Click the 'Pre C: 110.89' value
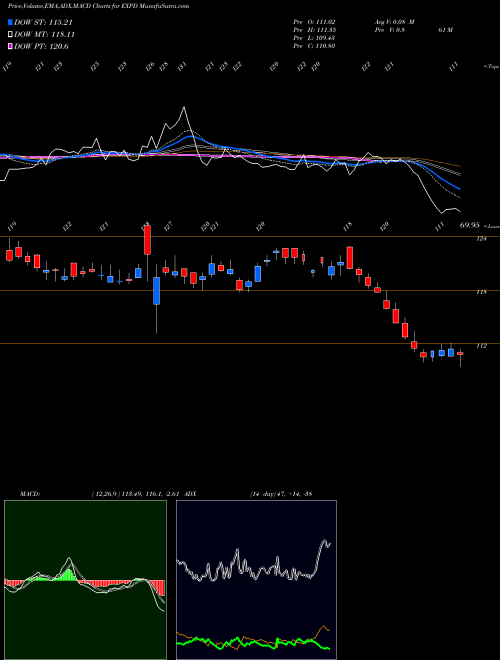 click(314, 46)
